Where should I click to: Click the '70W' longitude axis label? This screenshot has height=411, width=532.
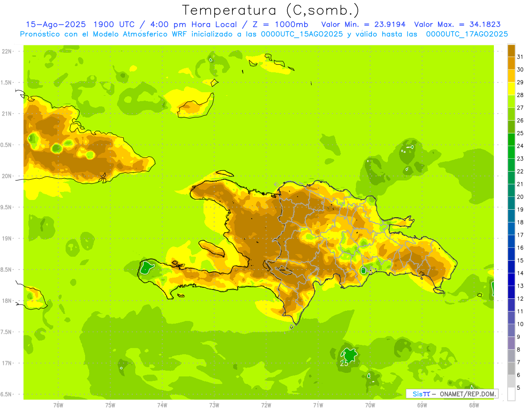point(370,405)
